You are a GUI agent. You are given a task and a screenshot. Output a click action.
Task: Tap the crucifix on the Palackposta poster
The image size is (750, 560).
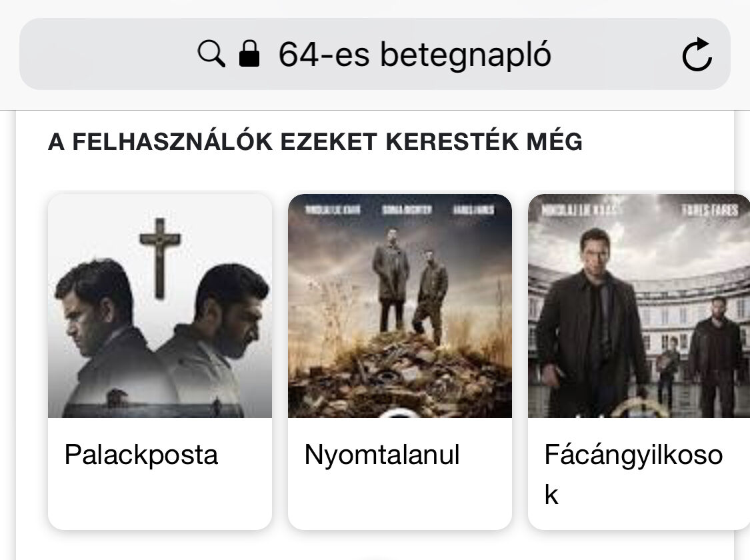pos(159,257)
